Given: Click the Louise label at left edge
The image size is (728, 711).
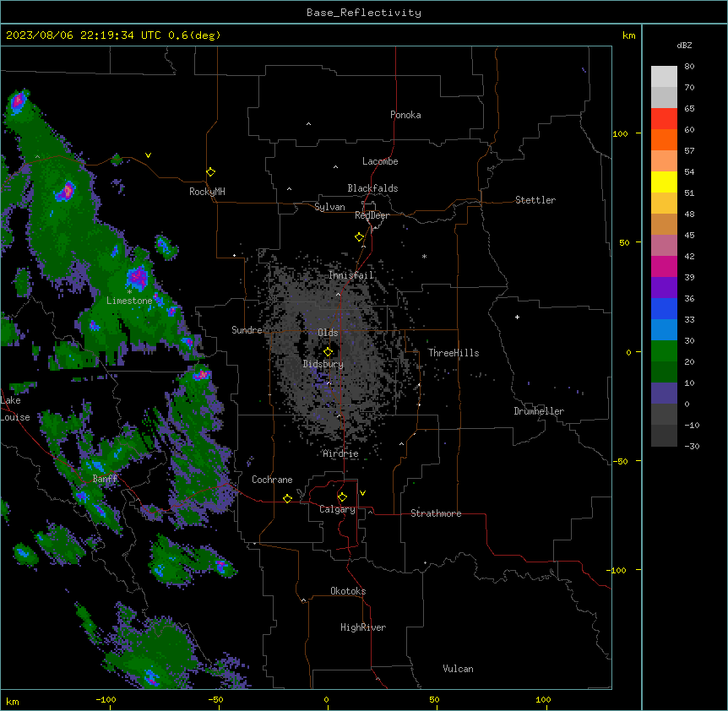Looking at the screenshot, I should pyautogui.click(x=15, y=417).
